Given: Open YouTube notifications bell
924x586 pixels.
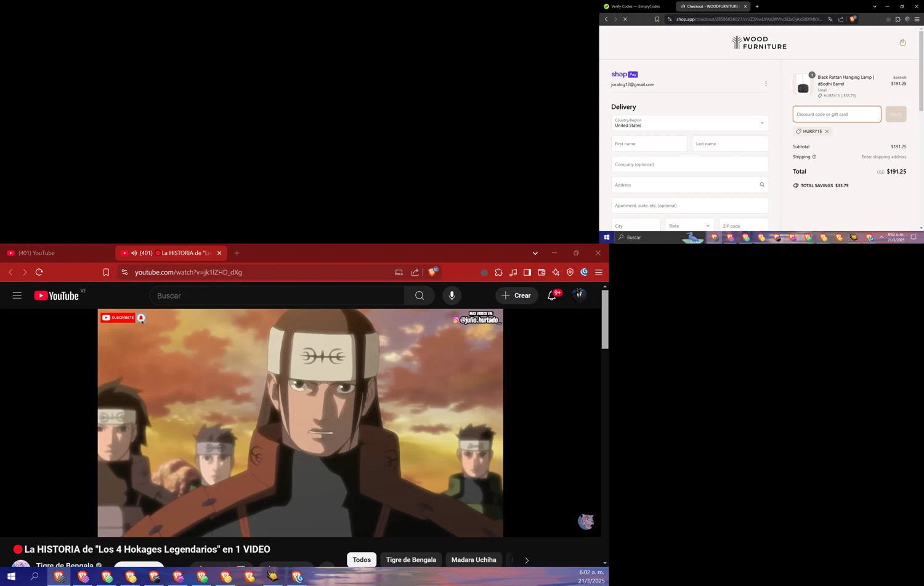Looking at the screenshot, I should coord(552,296).
